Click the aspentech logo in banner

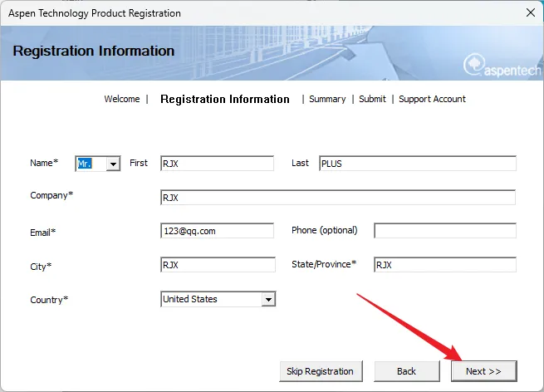pyautogui.click(x=502, y=66)
